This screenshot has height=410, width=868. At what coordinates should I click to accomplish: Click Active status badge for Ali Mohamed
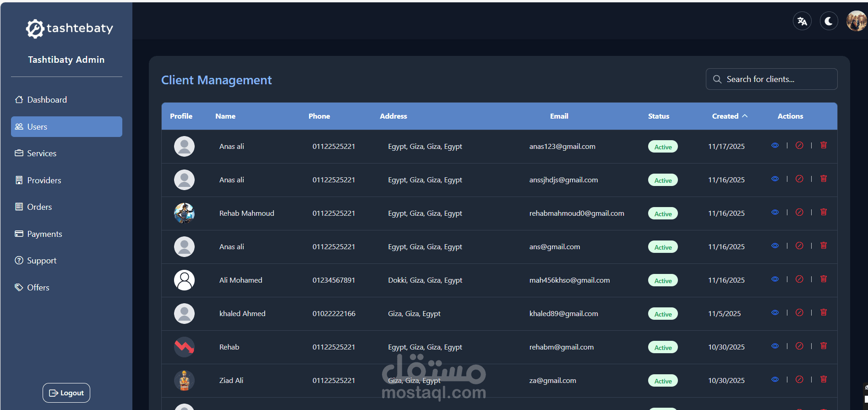[x=663, y=280]
